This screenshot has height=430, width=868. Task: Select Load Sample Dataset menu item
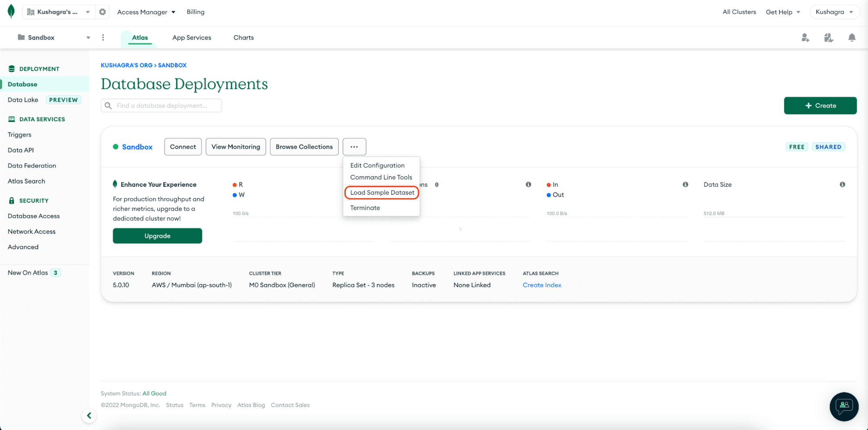382,193
